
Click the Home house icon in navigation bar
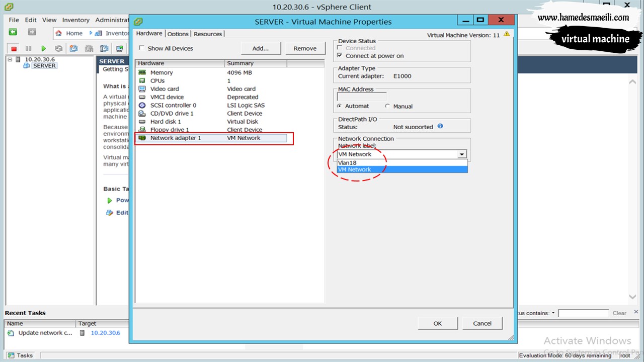click(x=59, y=33)
